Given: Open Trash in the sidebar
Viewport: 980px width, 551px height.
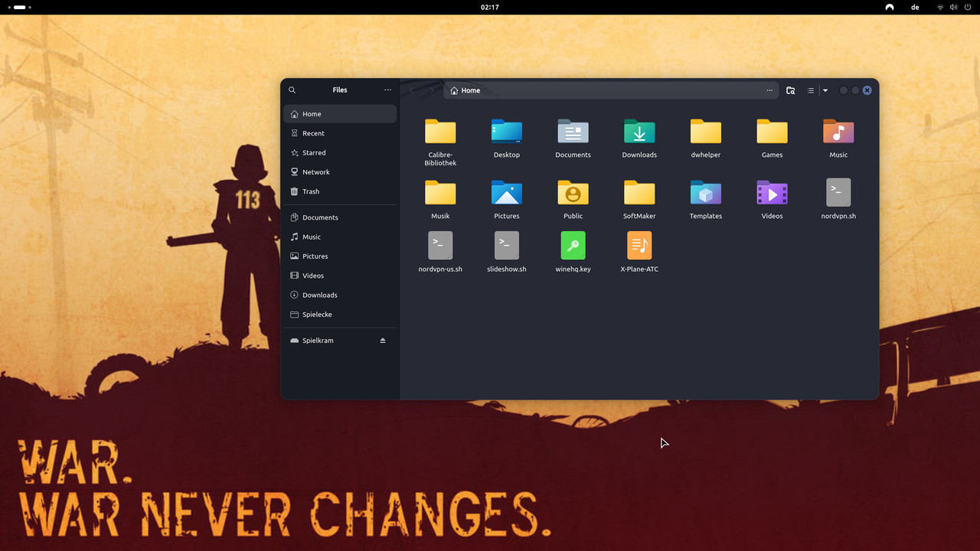Looking at the screenshot, I should tap(340, 191).
